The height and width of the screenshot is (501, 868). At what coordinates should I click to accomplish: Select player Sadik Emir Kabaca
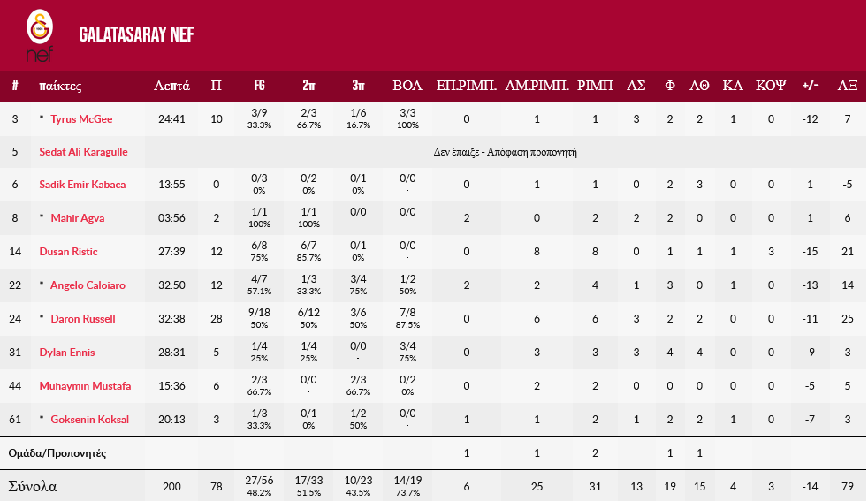pyautogui.click(x=82, y=185)
